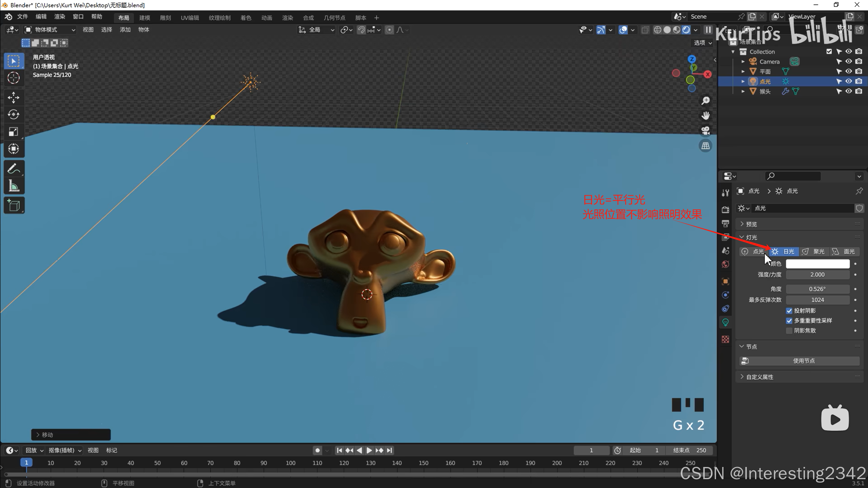Select the Move tool in left toolbar
This screenshot has height=488, width=868.
(14, 98)
